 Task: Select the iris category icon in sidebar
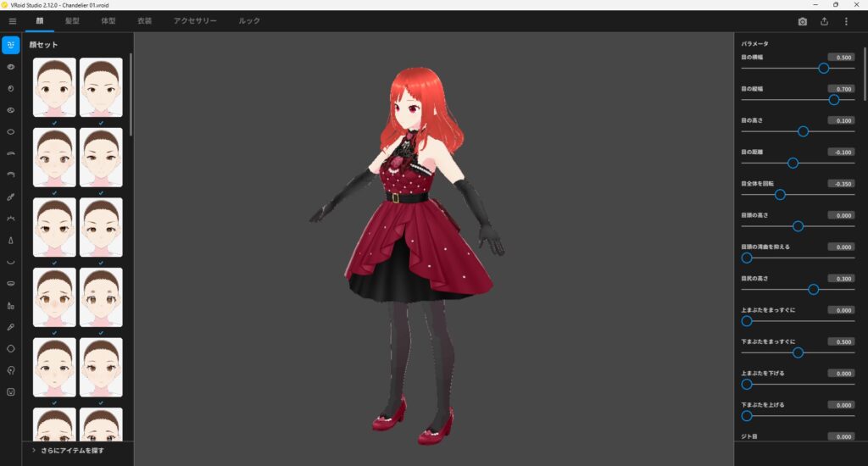coord(10,88)
